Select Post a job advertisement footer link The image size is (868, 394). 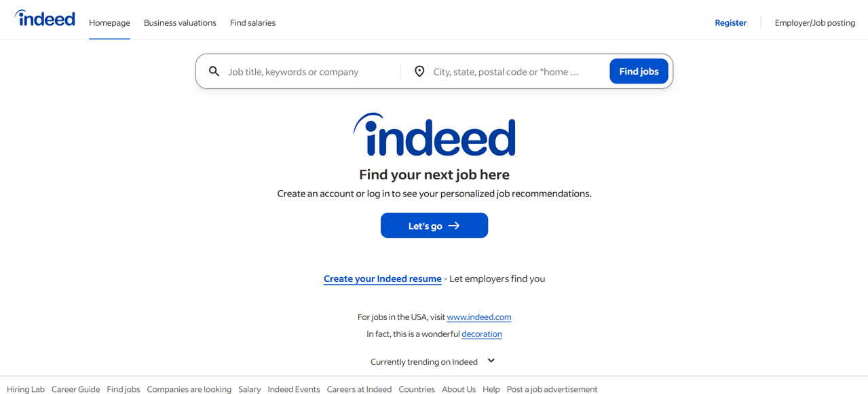552,389
